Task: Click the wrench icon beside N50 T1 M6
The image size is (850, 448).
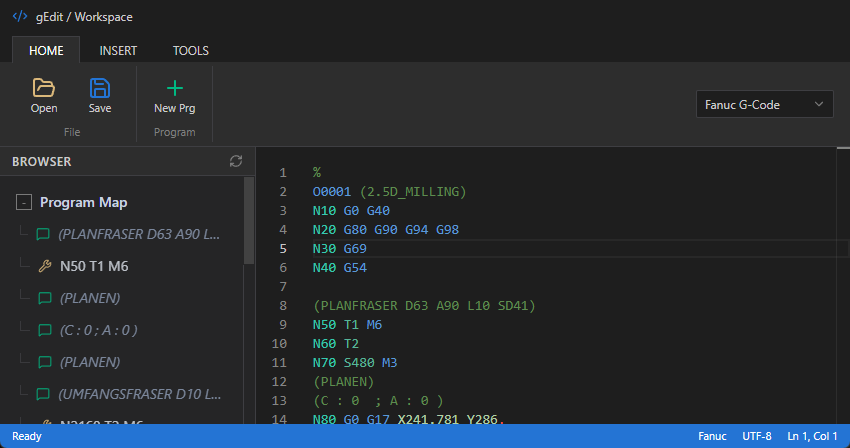Action: pyautogui.click(x=45, y=266)
